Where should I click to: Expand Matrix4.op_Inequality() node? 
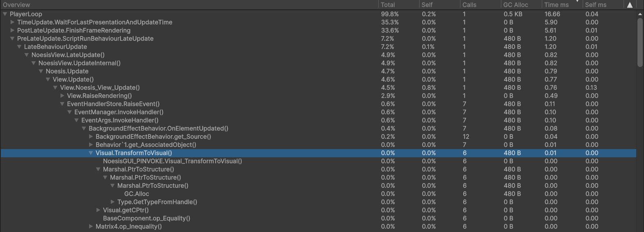(91, 226)
